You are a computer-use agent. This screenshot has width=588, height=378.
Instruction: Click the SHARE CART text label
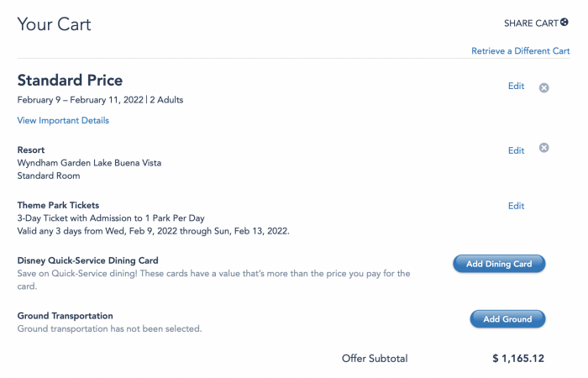(531, 24)
